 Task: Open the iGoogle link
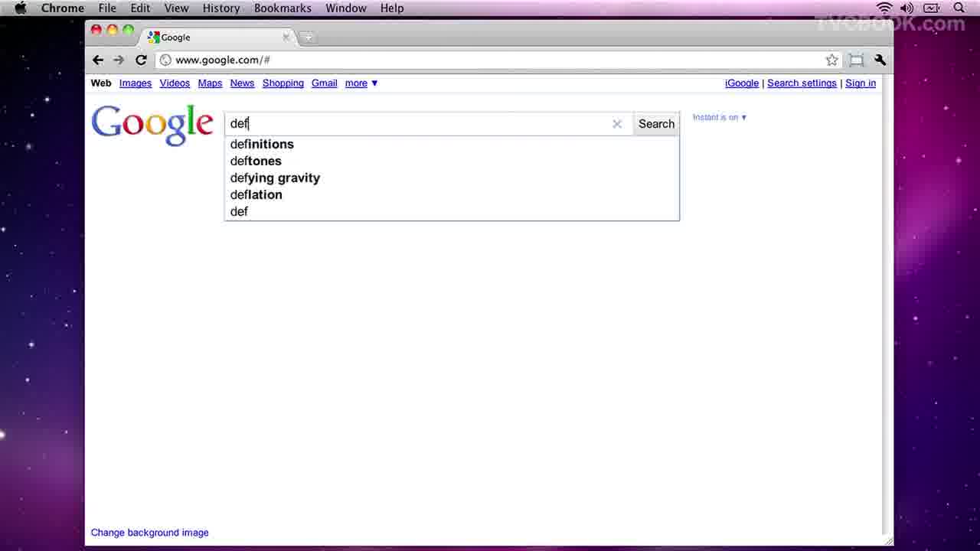pos(742,83)
